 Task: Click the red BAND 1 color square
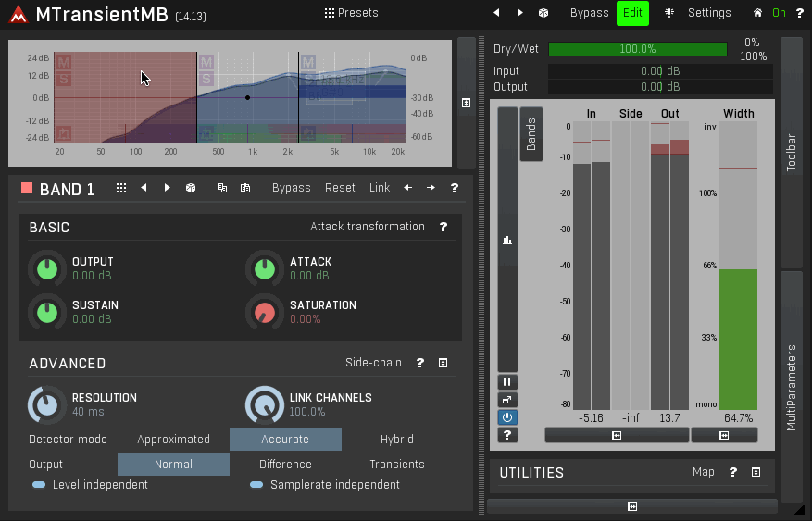pos(27,189)
